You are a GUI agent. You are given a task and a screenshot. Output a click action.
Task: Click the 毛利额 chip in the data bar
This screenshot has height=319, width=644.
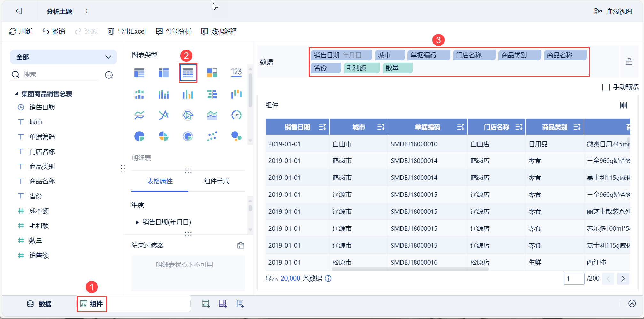pos(361,68)
